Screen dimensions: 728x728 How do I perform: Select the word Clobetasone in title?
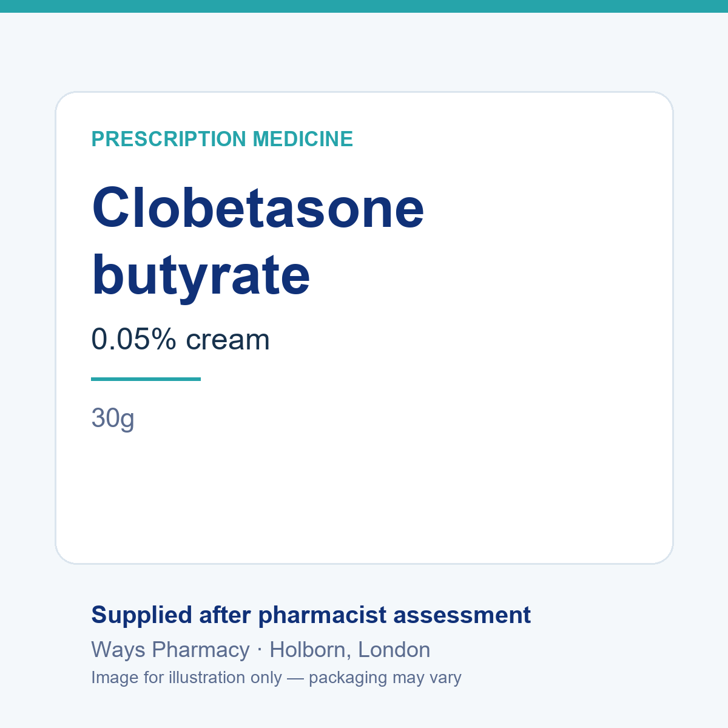click(x=258, y=207)
